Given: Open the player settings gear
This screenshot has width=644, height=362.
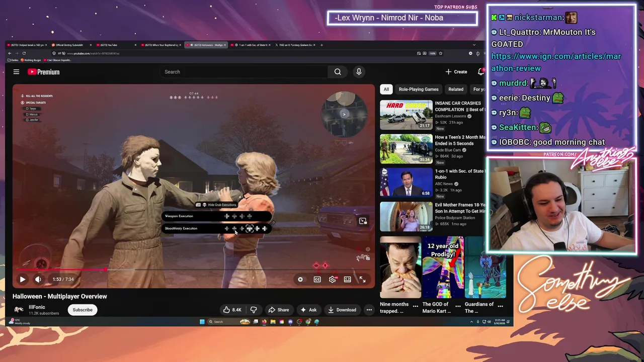Looking at the screenshot, I should click(333, 279).
